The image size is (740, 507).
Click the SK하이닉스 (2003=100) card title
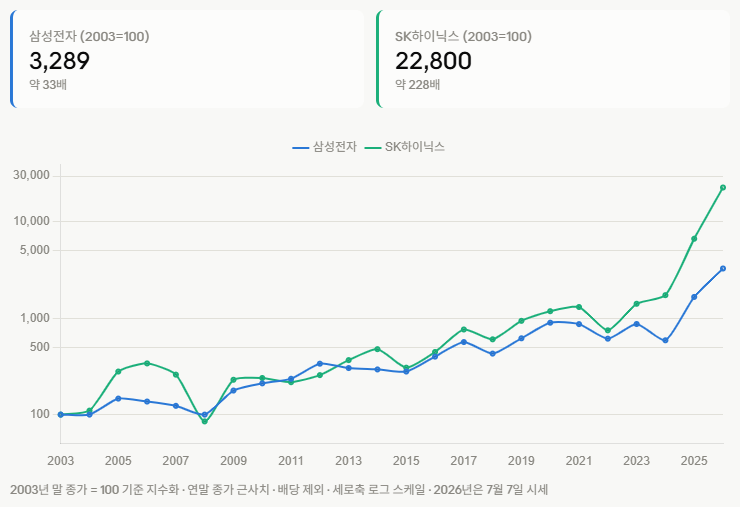click(463, 36)
